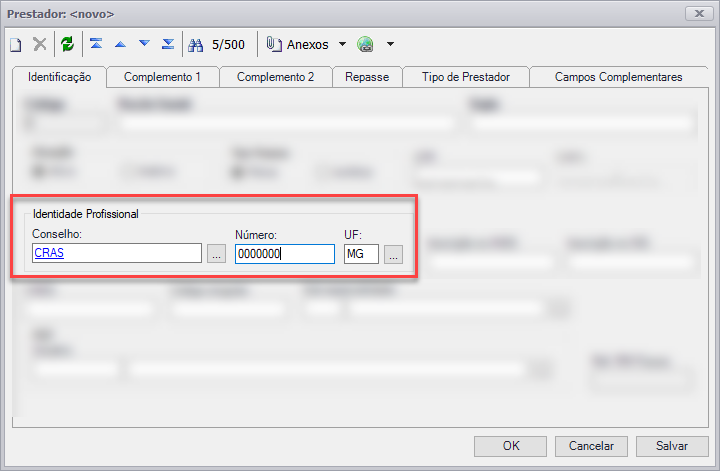The width and height of the screenshot is (720, 471).
Task: Click the globe printer toolbar icon
Action: point(366,45)
